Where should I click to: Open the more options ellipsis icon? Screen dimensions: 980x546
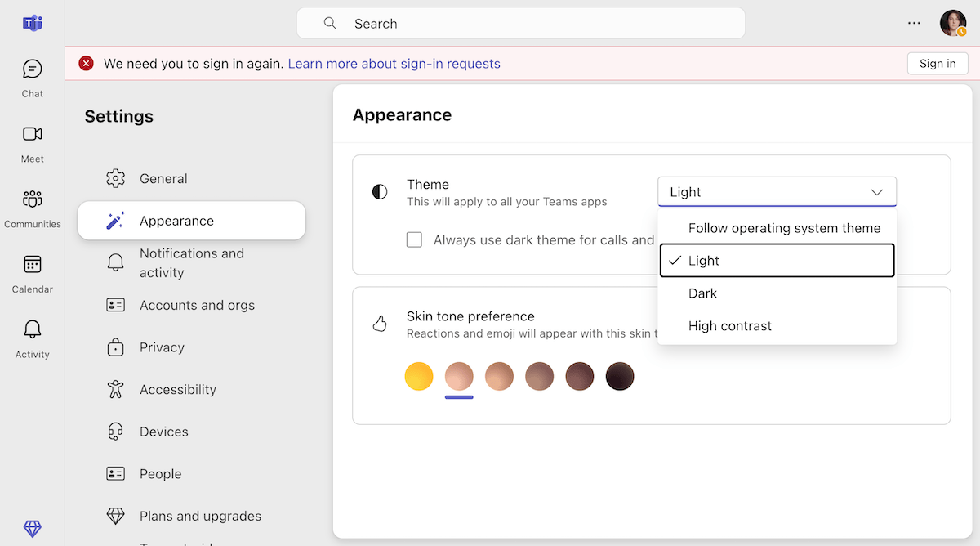point(915,23)
